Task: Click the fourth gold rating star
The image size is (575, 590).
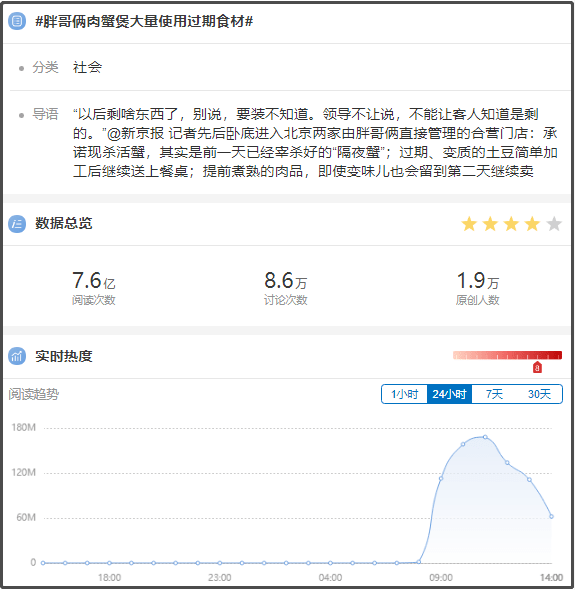Action: pos(532,224)
